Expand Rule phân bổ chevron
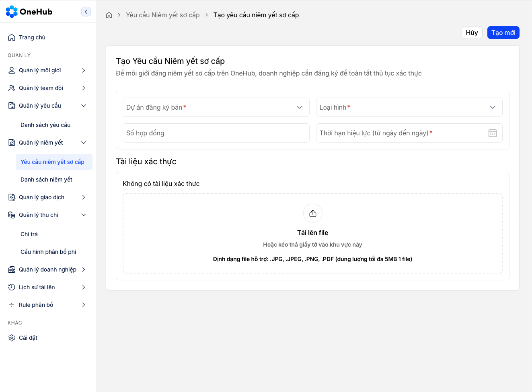 click(x=84, y=305)
